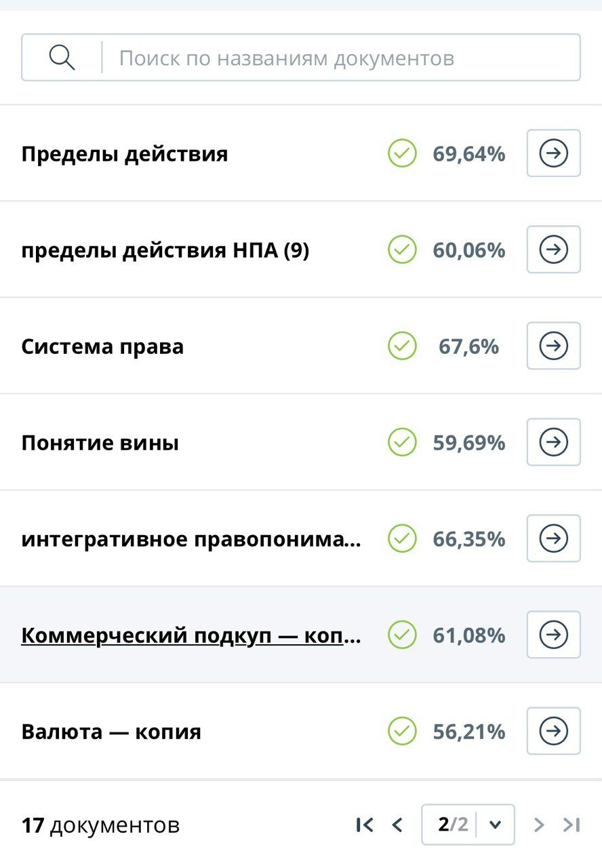602x868 pixels.
Task: Open arrow button for Коммерческий подкуп row
Action: click(553, 635)
